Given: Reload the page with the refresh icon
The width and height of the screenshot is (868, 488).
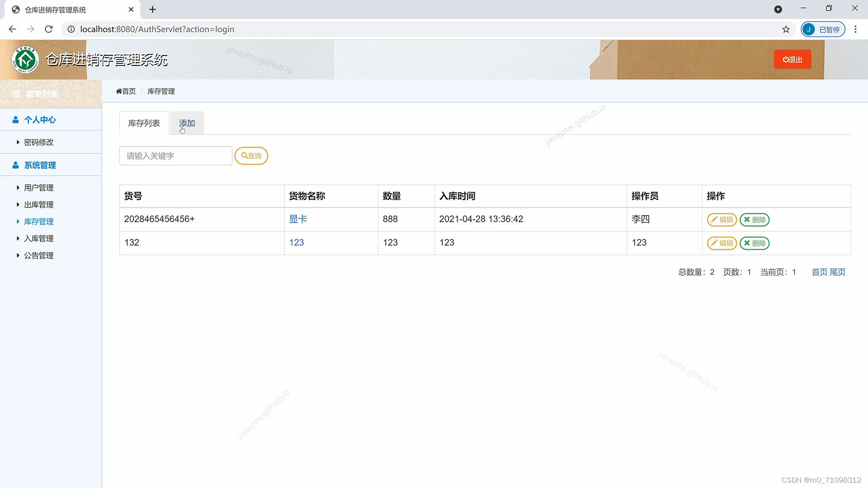Looking at the screenshot, I should (x=49, y=29).
